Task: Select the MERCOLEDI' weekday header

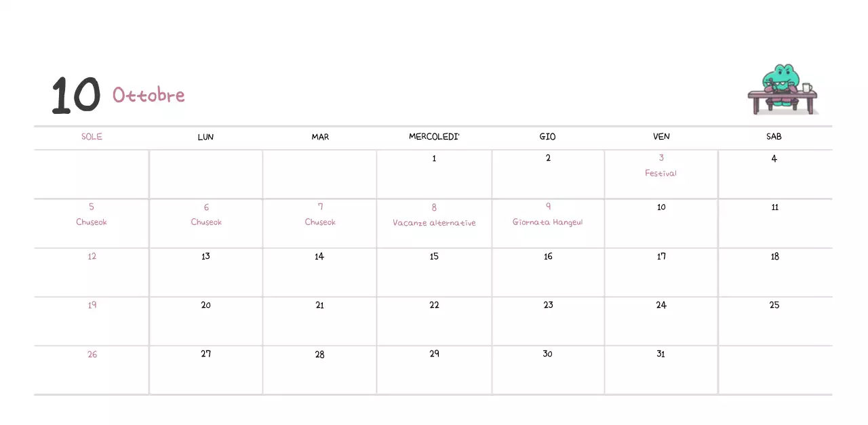Action: [x=434, y=136]
